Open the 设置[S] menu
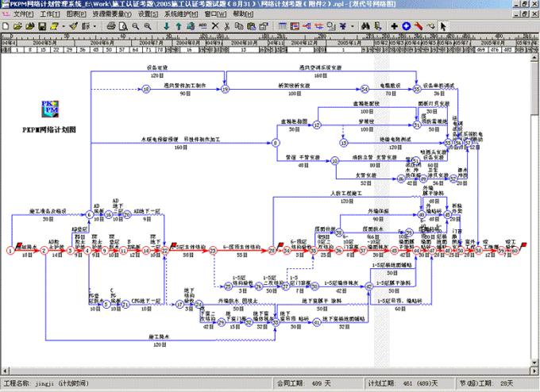The height and width of the screenshot is (392, 540). 148,14
